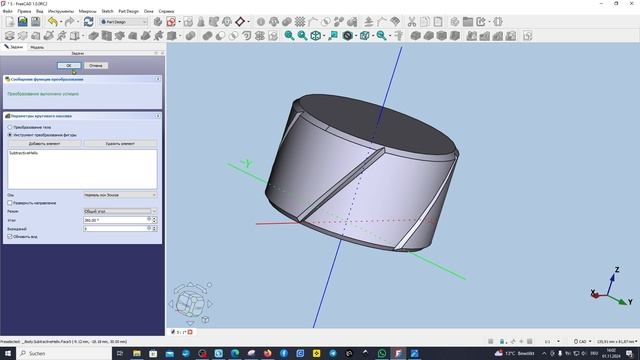Expand the sketch diamond icon dropdown arrow
This screenshot has width=640, height=360.
click(x=249, y=22)
